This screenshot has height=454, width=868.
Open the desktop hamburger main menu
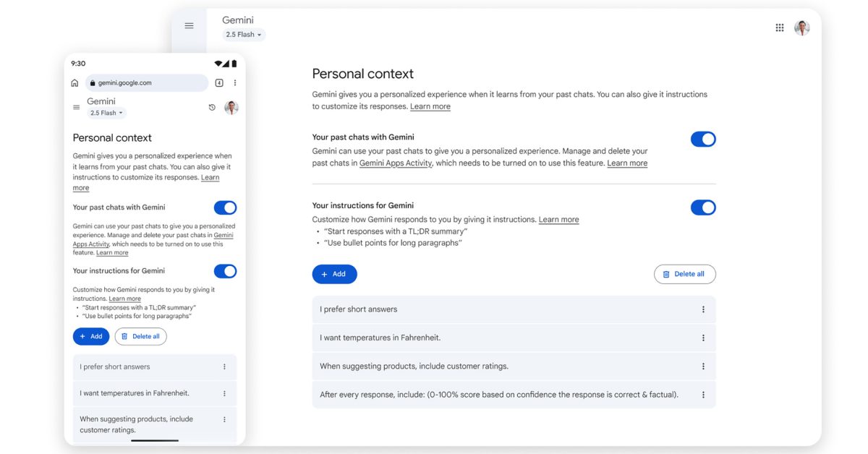189,26
